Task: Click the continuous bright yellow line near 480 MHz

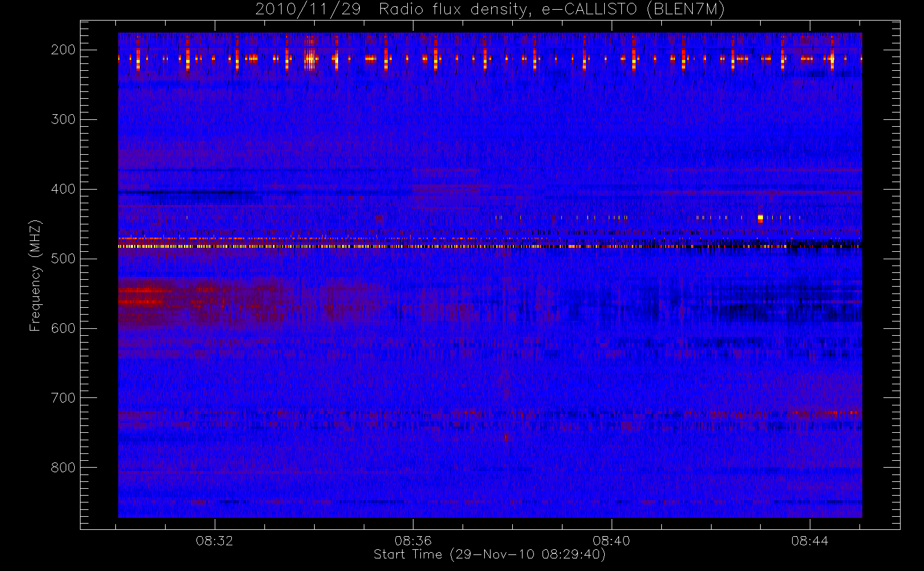Action: [x=490, y=246]
